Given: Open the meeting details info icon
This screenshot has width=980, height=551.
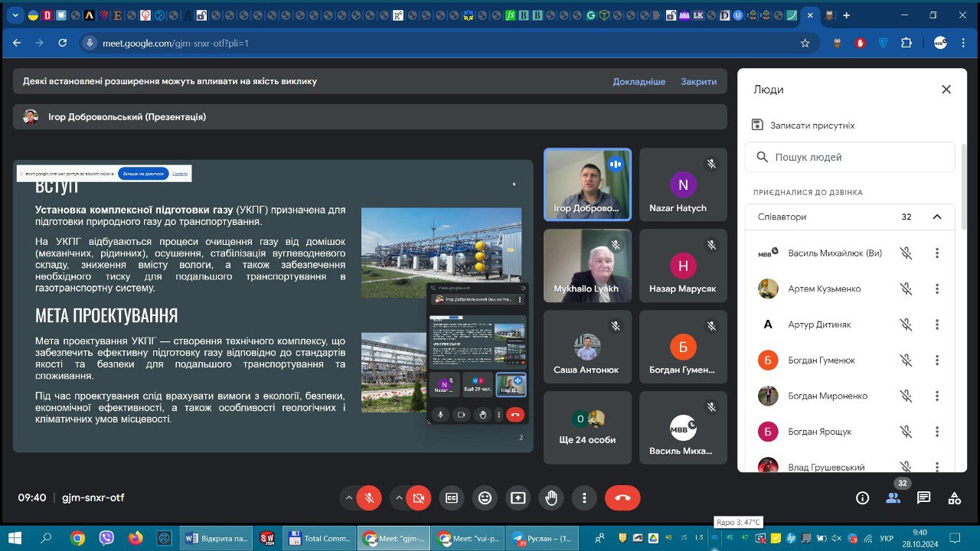Looking at the screenshot, I should point(862,498).
